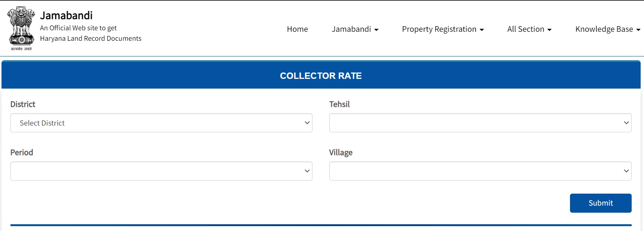Select Home in the navigation bar
The image size is (644, 231).
click(x=297, y=29)
